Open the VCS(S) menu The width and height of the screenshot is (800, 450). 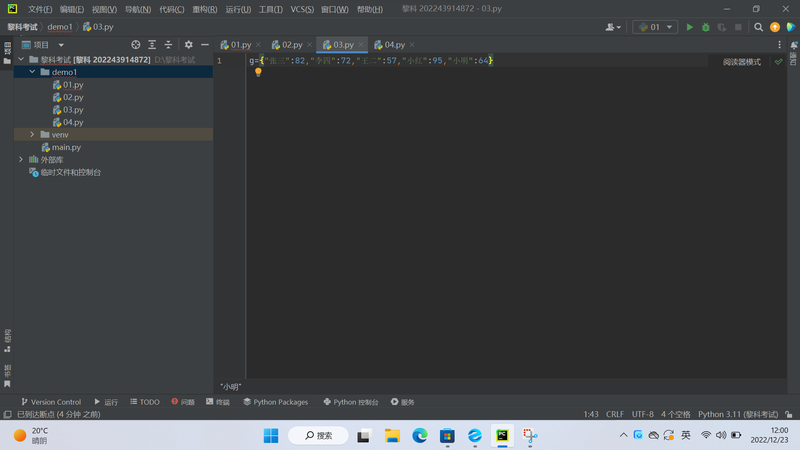point(302,9)
